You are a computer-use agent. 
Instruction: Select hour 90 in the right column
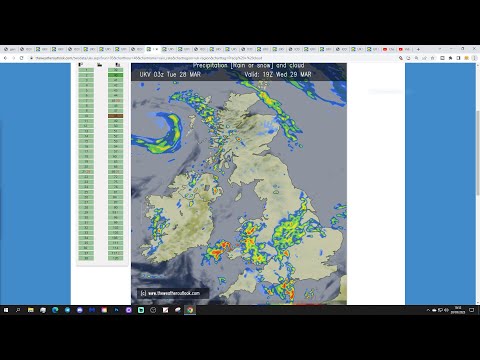[x=116, y=207]
